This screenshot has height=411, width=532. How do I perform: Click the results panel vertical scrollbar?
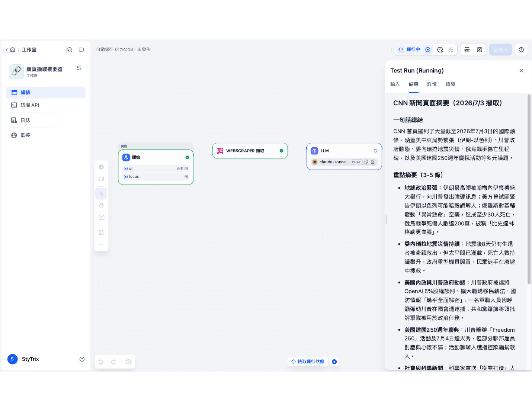point(529,189)
